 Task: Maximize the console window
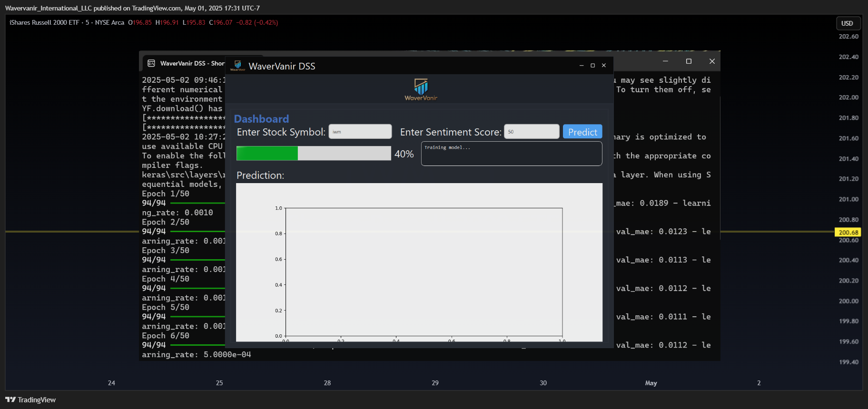pyautogui.click(x=689, y=61)
